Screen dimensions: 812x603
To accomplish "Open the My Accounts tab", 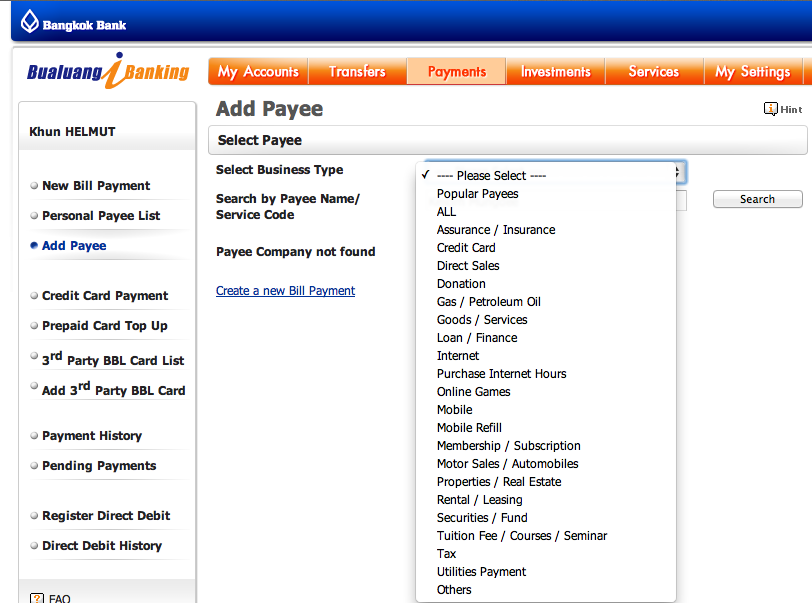I will (258, 71).
